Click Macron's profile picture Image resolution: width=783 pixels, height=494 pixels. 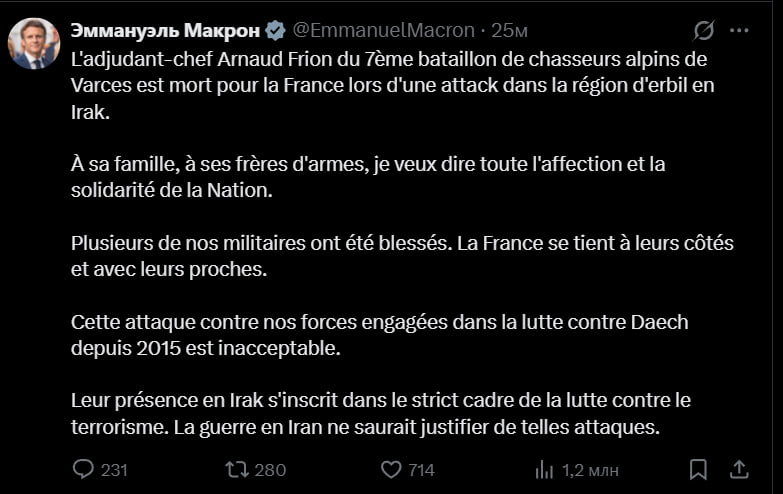pyautogui.click(x=33, y=43)
